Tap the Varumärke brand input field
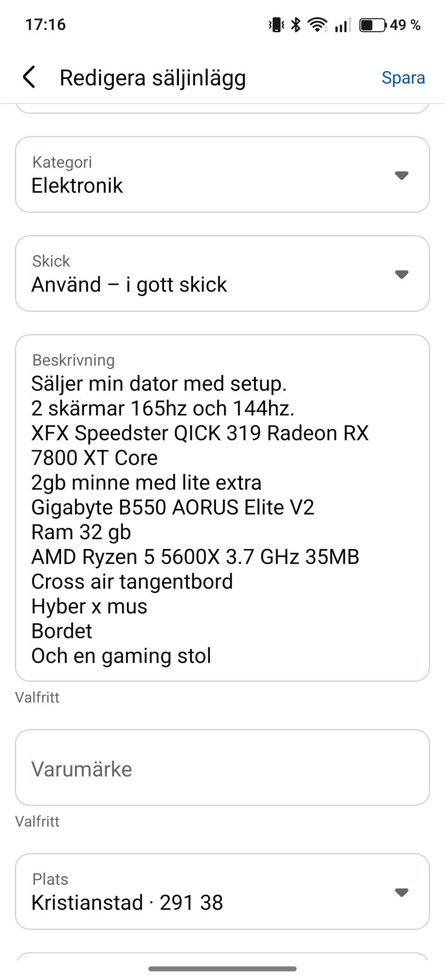This screenshot has width=445, height=980. tap(222, 769)
